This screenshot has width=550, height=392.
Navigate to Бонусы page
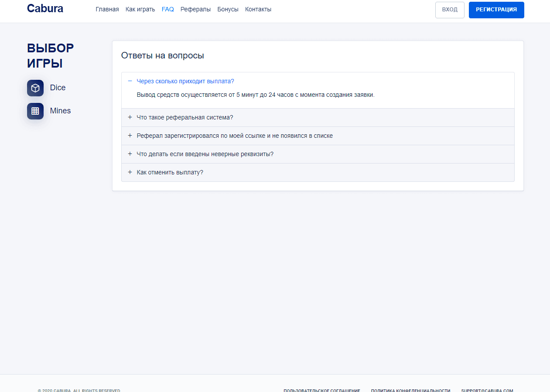point(228,10)
